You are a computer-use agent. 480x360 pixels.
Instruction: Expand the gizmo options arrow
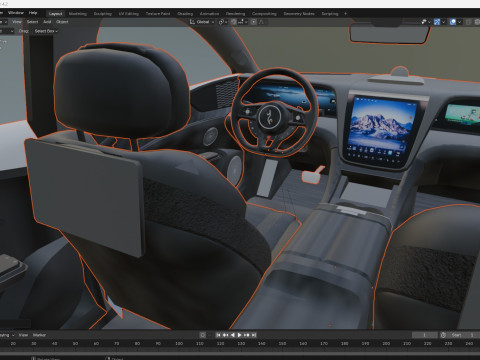click(443, 22)
